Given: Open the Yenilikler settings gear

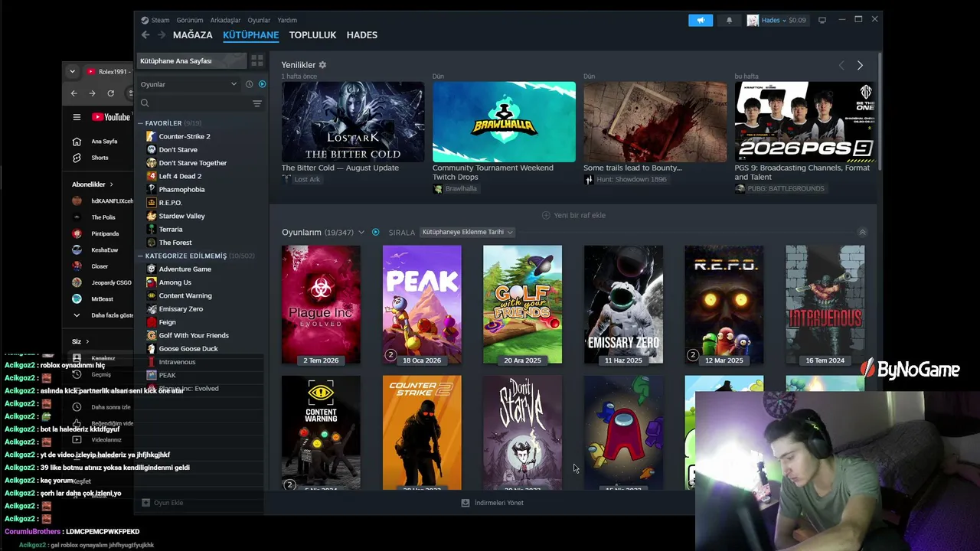Looking at the screenshot, I should [322, 65].
